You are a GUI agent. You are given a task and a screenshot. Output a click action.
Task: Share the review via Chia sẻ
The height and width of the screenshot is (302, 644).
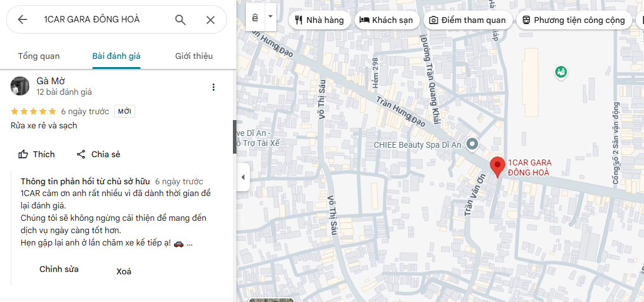click(99, 154)
